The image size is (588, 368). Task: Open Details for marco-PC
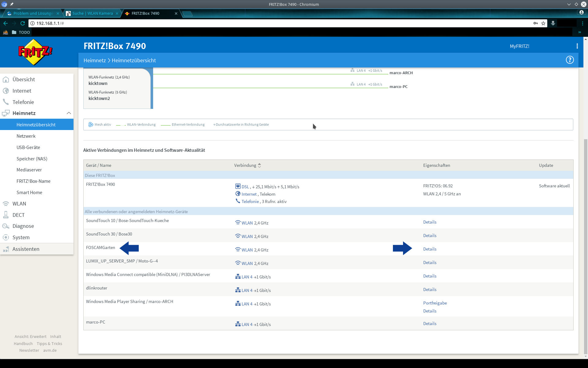[x=430, y=324]
